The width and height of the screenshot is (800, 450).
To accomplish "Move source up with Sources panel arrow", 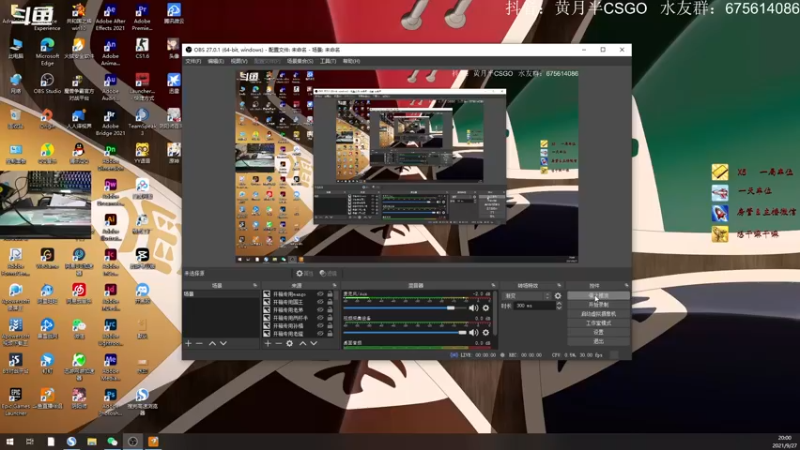I will pyautogui.click(x=303, y=343).
